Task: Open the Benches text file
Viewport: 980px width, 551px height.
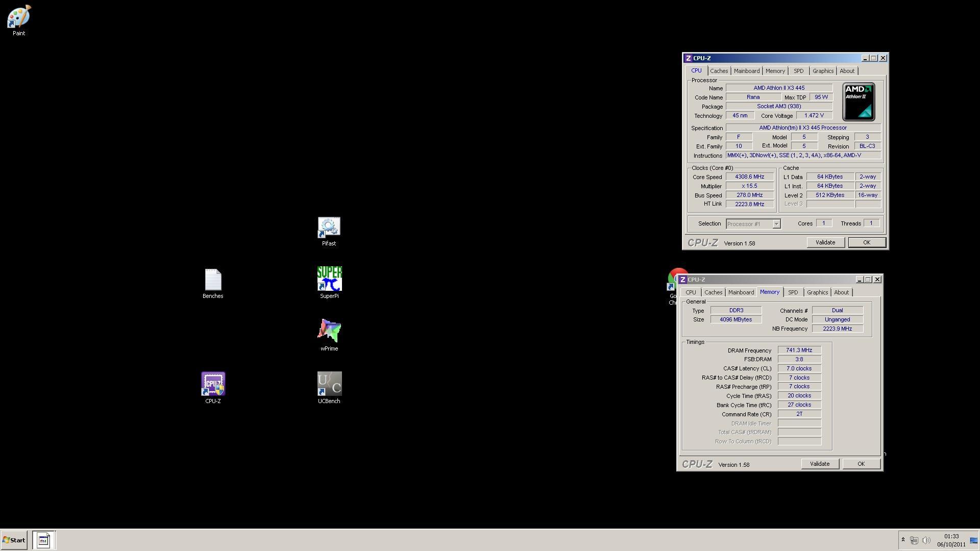Action: pos(213,284)
